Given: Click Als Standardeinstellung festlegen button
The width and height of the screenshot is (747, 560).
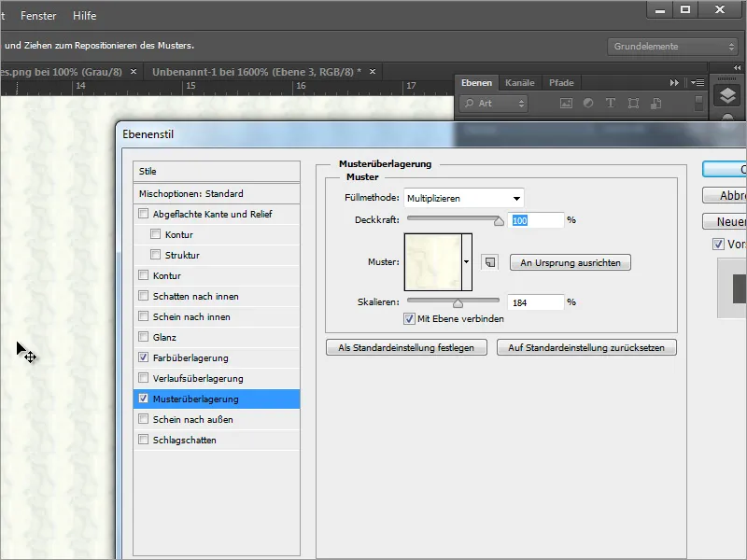Looking at the screenshot, I should coord(406,347).
